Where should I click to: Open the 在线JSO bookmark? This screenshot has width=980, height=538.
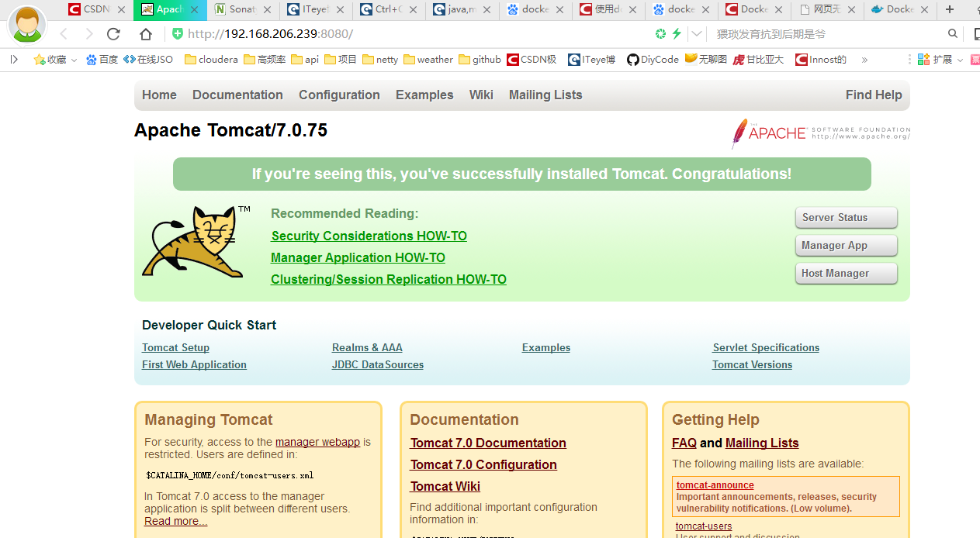coord(148,60)
